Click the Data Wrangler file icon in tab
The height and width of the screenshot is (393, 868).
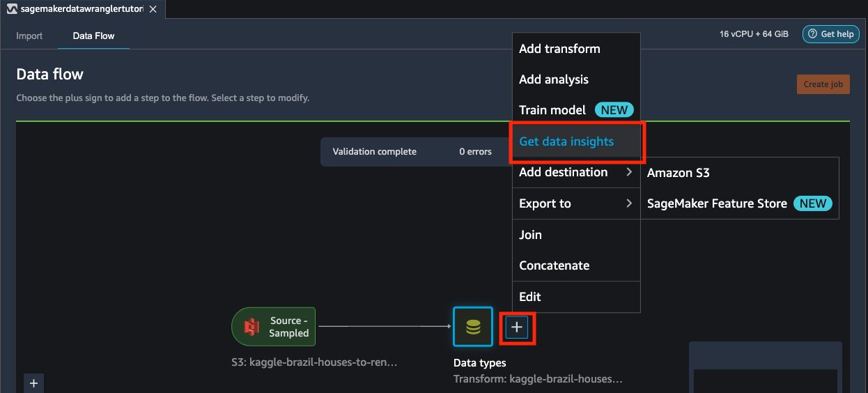[12, 9]
